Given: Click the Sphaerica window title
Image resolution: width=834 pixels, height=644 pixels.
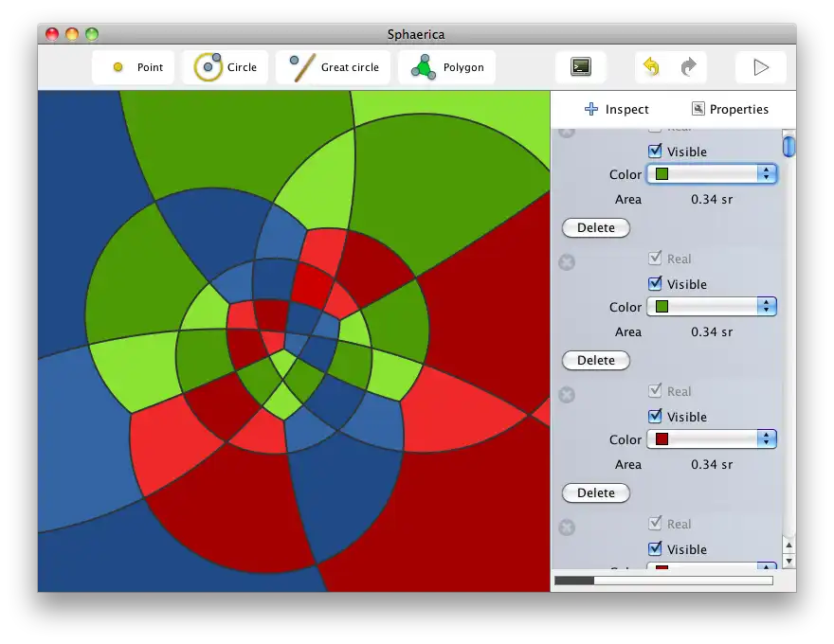Looking at the screenshot, I should point(416,34).
